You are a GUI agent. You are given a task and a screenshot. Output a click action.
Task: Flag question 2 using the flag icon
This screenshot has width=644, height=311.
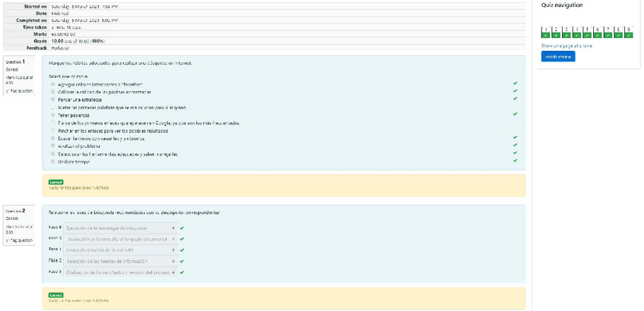coord(19,240)
